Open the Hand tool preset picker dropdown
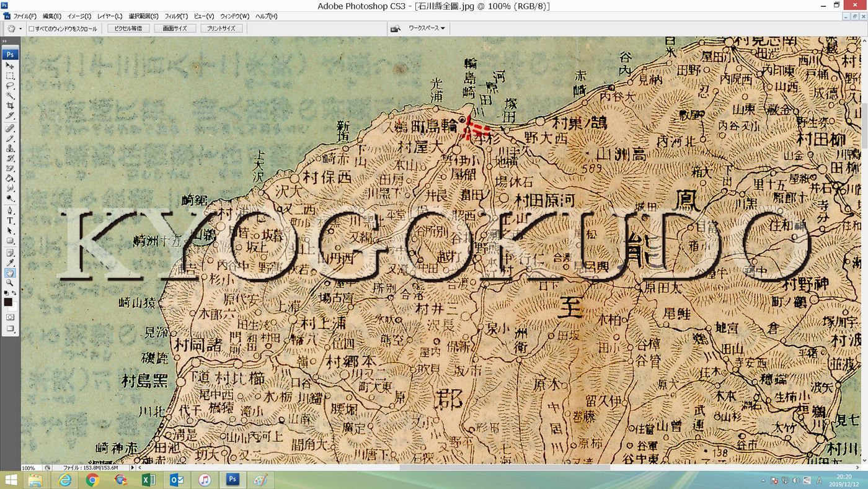 pos(20,29)
